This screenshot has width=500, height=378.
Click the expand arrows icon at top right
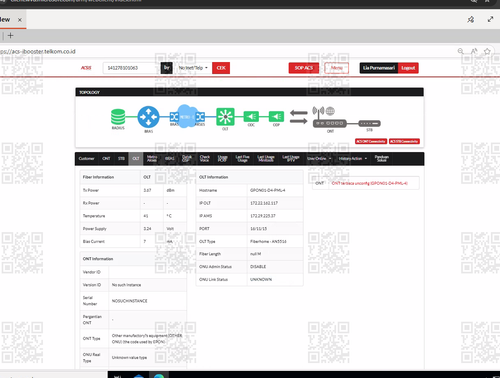coord(490,19)
